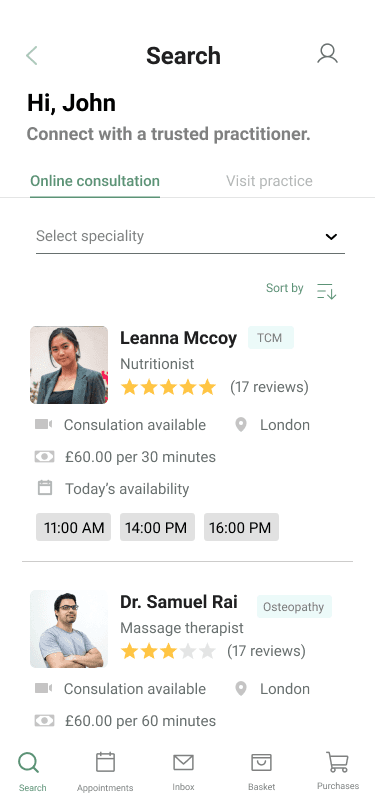Select the 16:00 PM time slot
This screenshot has height=811, width=375.
[x=241, y=527]
